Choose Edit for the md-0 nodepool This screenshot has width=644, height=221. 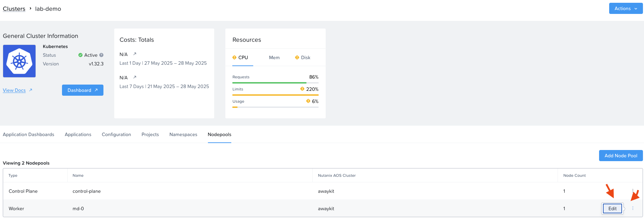tap(612, 208)
